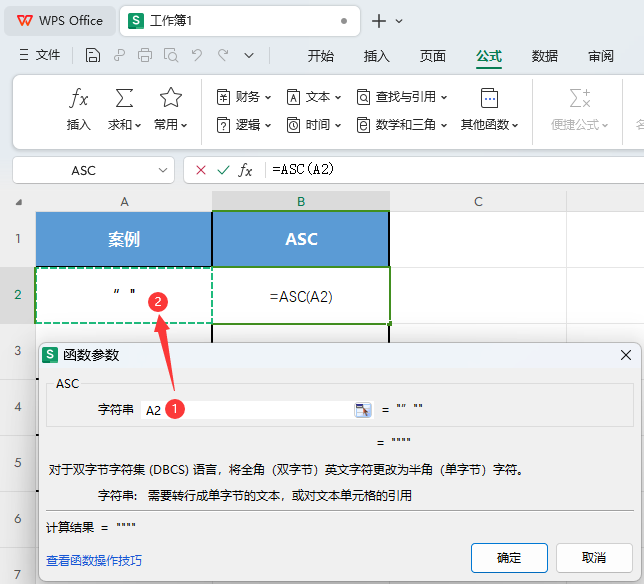Screen dimensions: 644x584
Task: Click the 取消 button
Action: coord(594,558)
